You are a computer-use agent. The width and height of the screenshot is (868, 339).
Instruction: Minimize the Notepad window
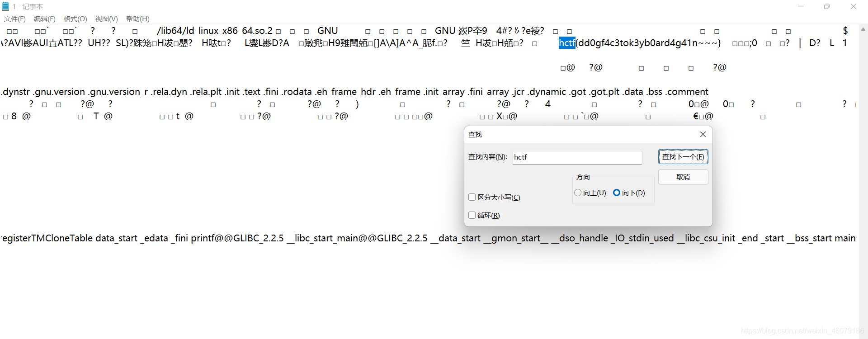click(801, 6)
